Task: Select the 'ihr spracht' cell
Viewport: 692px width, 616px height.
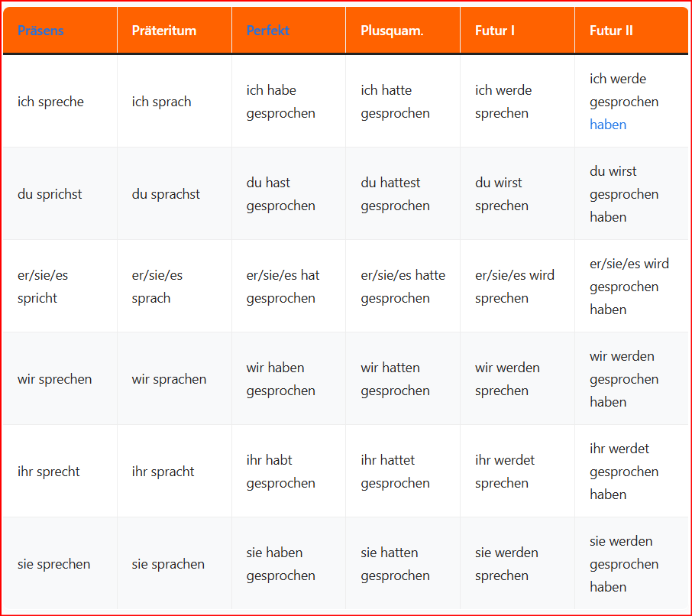Action: (163, 472)
